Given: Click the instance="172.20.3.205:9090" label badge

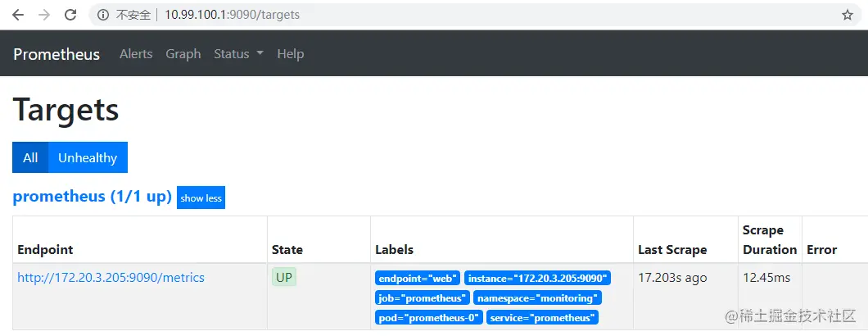Looking at the screenshot, I should coord(537,279).
